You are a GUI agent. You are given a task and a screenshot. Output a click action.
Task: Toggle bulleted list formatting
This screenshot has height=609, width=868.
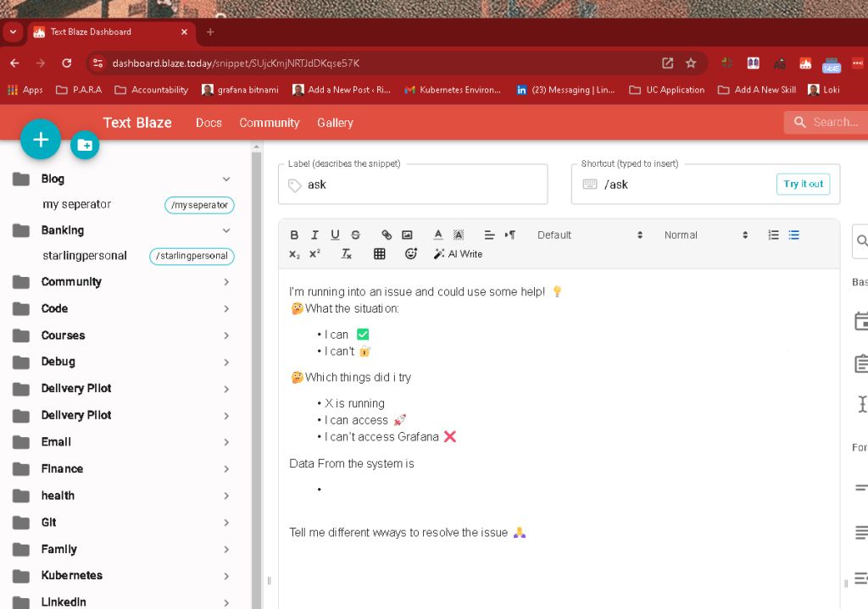tap(793, 235)
